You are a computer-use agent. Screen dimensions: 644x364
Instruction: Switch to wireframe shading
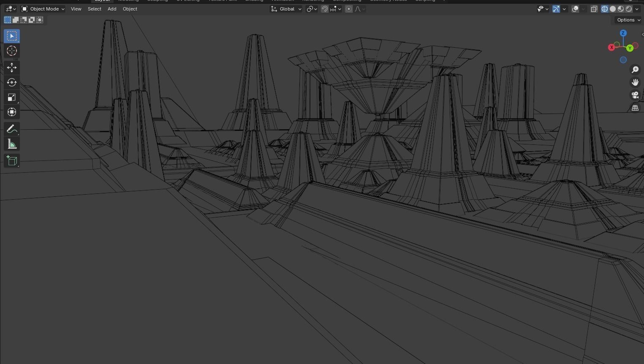[605, 9]
